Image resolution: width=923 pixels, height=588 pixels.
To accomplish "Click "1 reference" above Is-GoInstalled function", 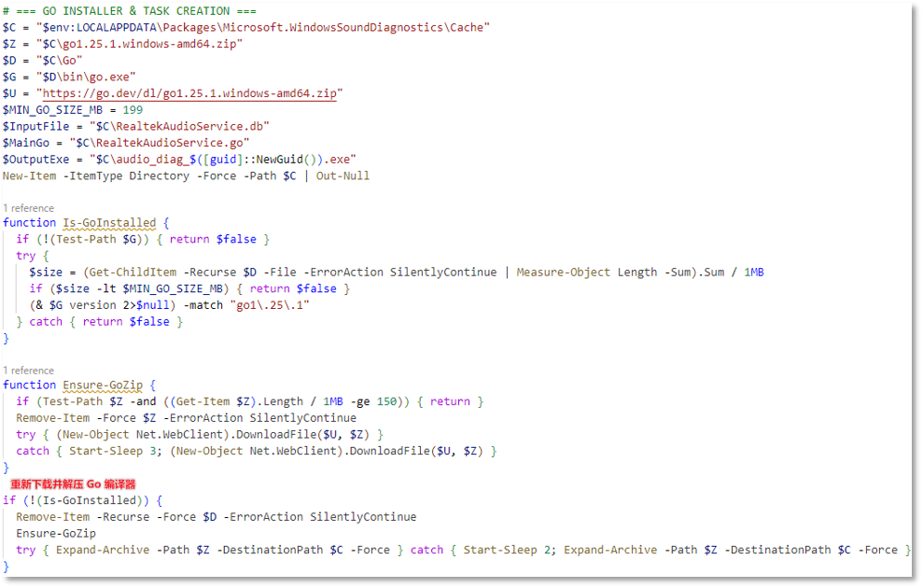I will point(28,208).
